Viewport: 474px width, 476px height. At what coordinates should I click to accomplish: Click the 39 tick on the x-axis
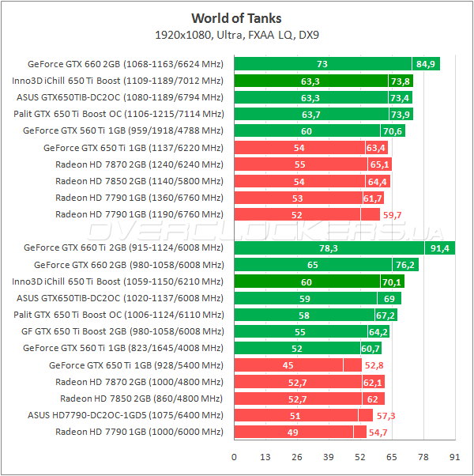pyautogui.click(x=329, y=458)
